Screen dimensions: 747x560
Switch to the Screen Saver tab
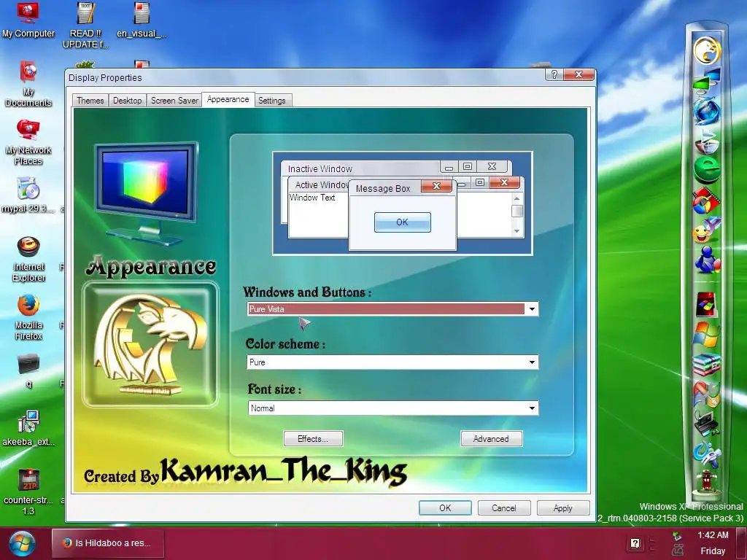pyautogui.click(x=174, y=101)
